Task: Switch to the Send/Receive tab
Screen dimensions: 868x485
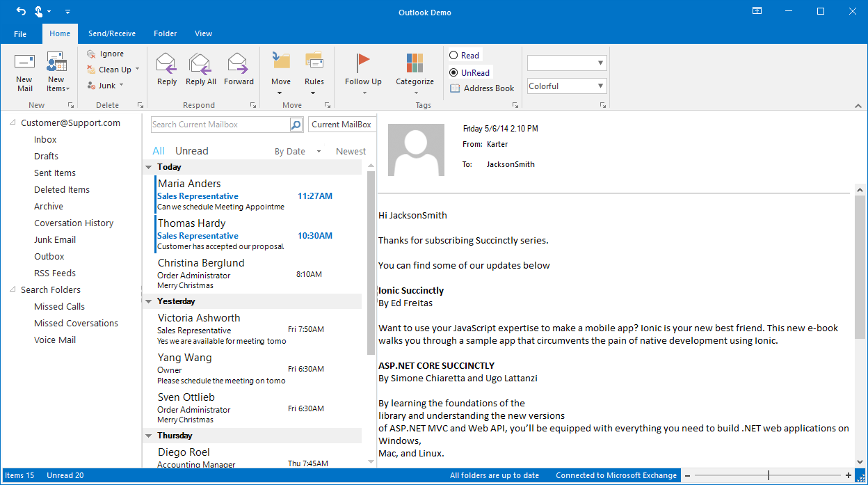Action: click(112, 33)
